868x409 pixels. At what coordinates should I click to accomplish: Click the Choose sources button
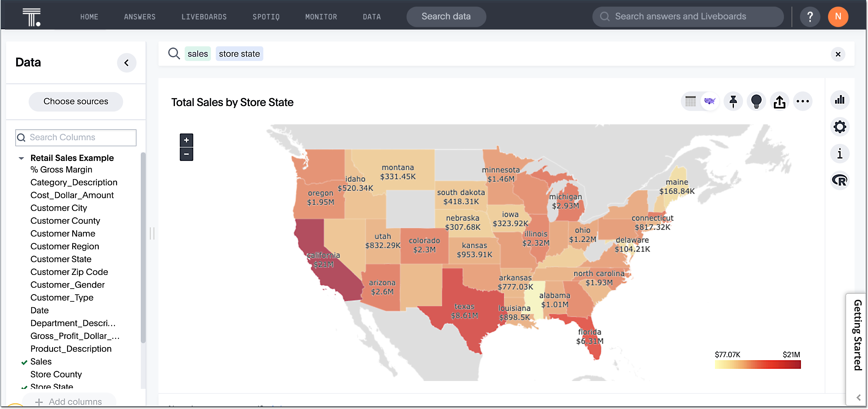pyautogui.click(x=76, y=101)
